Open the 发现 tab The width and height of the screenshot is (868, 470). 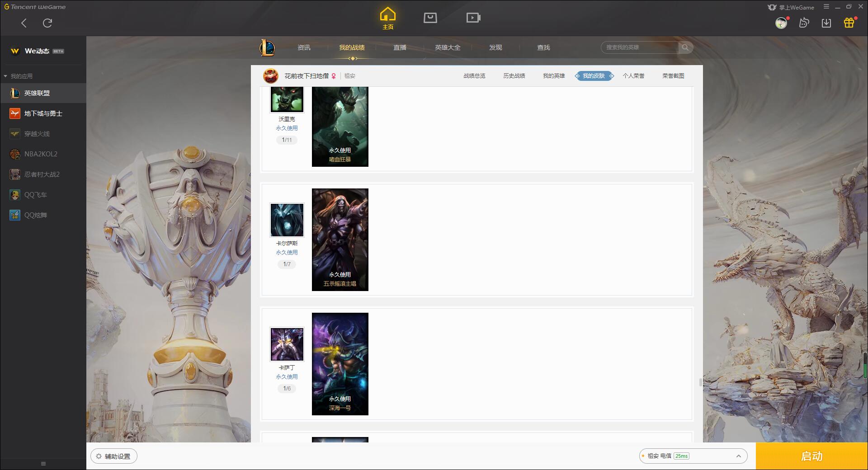pos(495,47)
